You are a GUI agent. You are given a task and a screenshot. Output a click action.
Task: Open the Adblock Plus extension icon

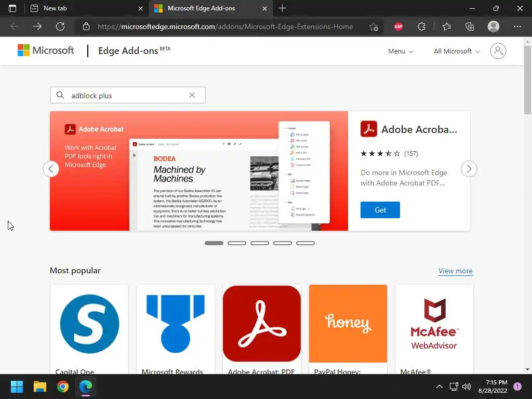coord(398,26)
